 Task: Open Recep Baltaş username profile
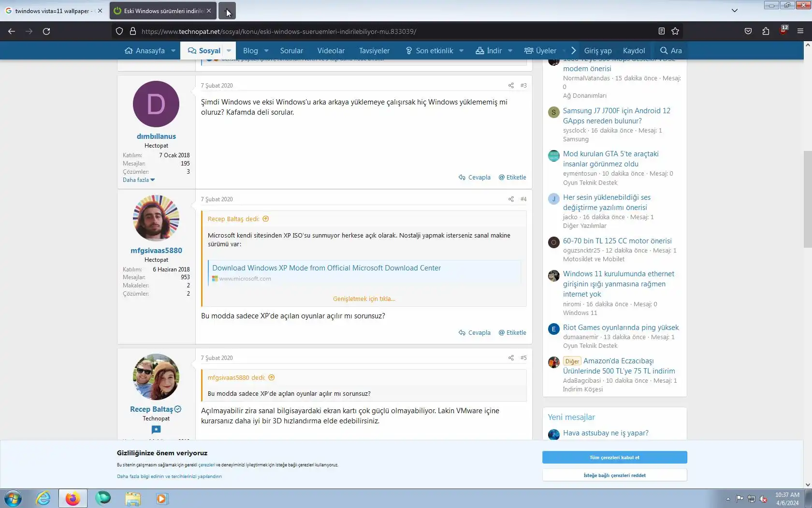[x=151, y=409]
